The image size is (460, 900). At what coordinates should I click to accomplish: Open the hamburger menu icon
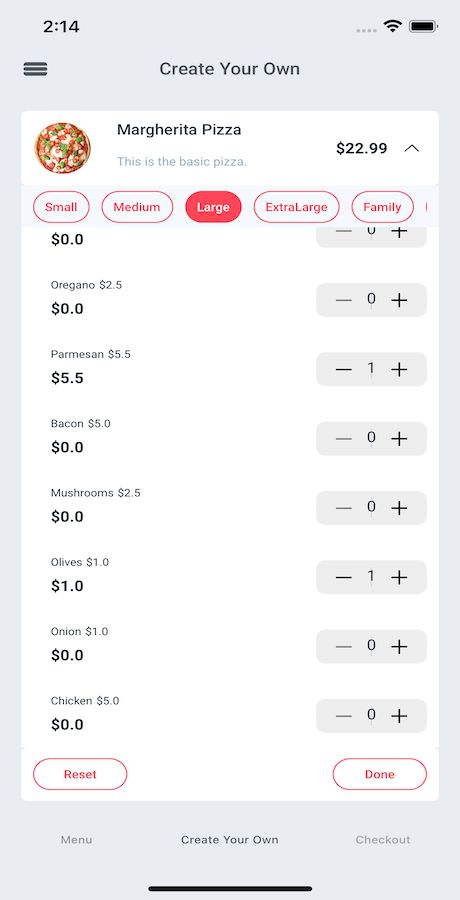pyautogui.click(x=36, y=69)
